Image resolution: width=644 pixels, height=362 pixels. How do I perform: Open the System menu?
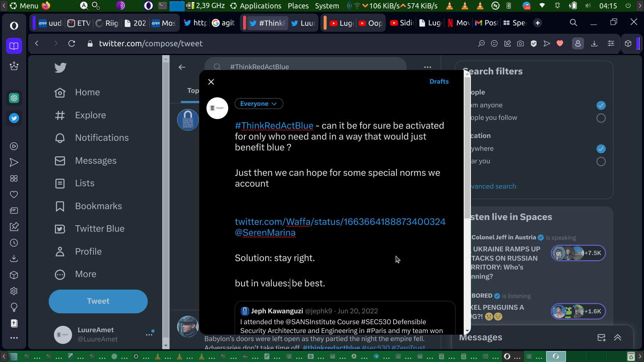coord(327,6)
